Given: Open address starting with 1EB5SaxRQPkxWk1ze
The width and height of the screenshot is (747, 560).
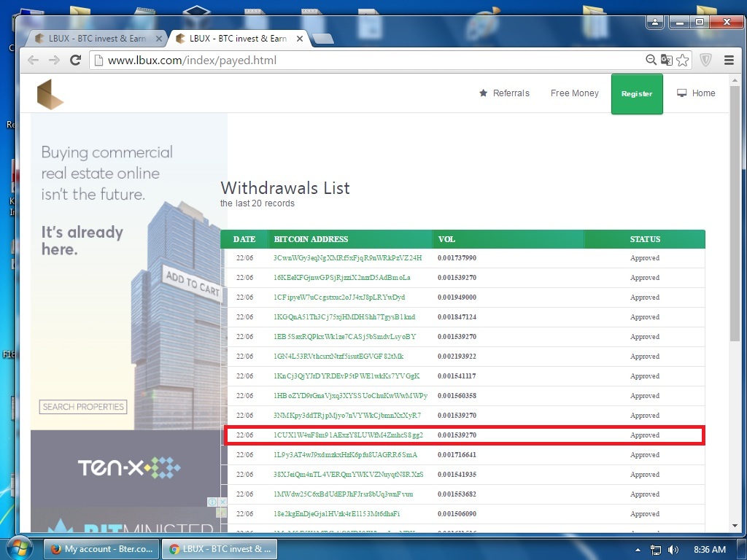Looking at the screenshot, I should coord(345,337).
